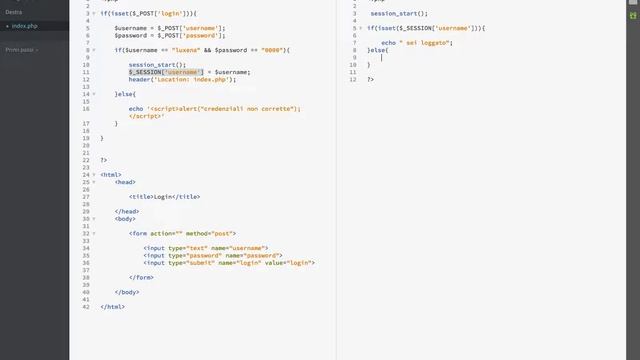Click the closing ?> tag in right pane
This screenshot has height=360, width=640.
370,80
